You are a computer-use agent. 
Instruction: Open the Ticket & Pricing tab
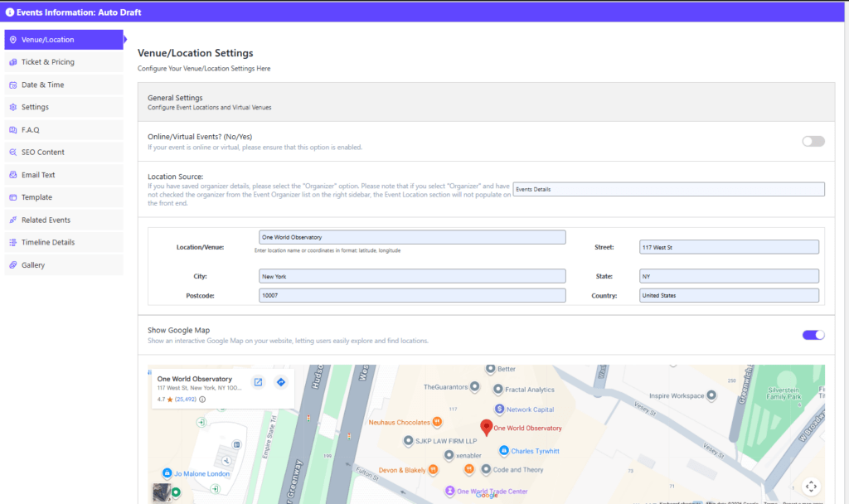(x=64, y=62)
